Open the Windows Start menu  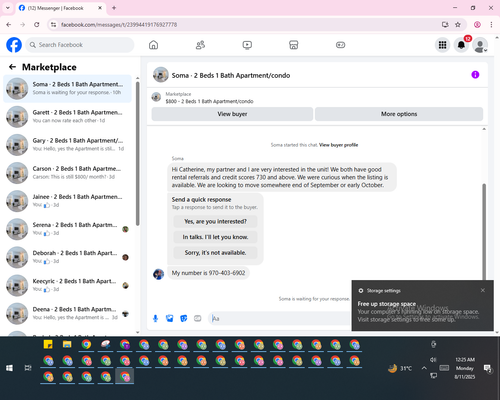pos(9,368)
